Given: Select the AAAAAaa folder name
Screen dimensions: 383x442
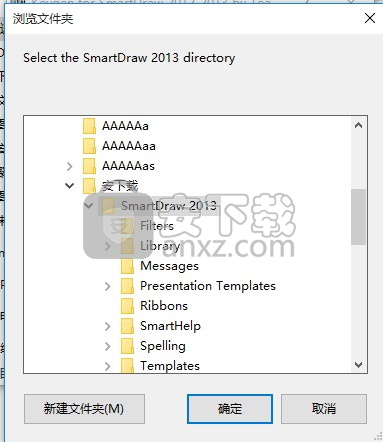Looking at the screenshot, I should pyautogui.click(x=129, y=146).
